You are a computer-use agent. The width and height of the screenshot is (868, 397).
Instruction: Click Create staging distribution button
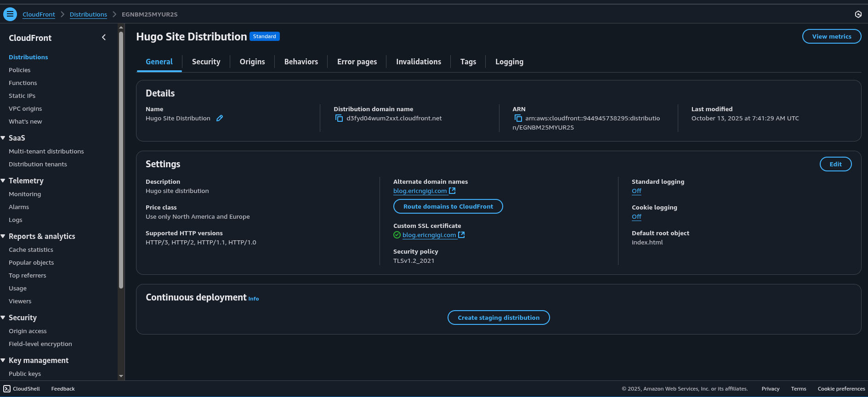499,318
